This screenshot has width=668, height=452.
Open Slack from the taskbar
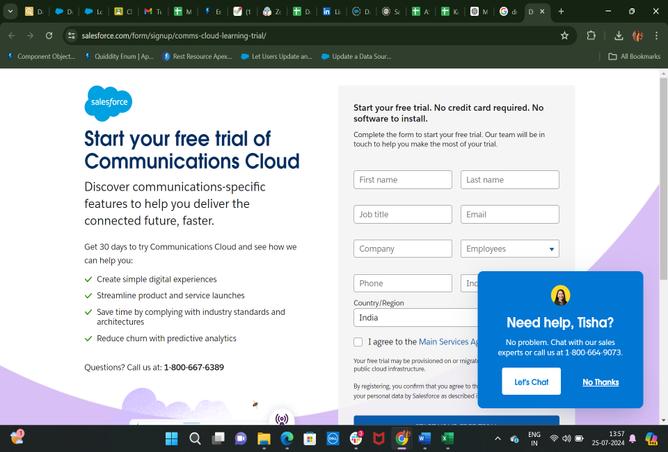click(x=356, y=438)
